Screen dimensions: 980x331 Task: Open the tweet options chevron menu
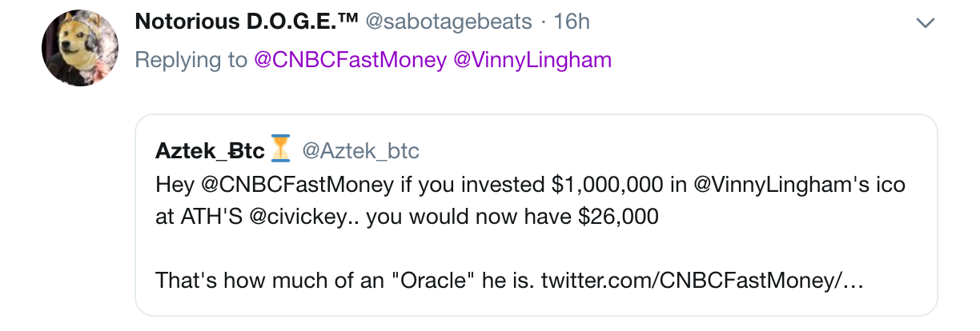click(925, 23)
